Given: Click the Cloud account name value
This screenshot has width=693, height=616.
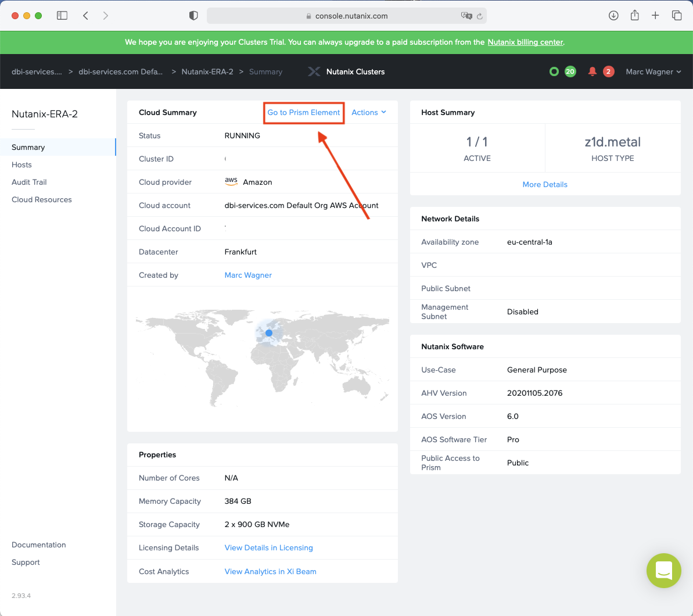Looking at the screenshot, I should [x=301, y=205].
